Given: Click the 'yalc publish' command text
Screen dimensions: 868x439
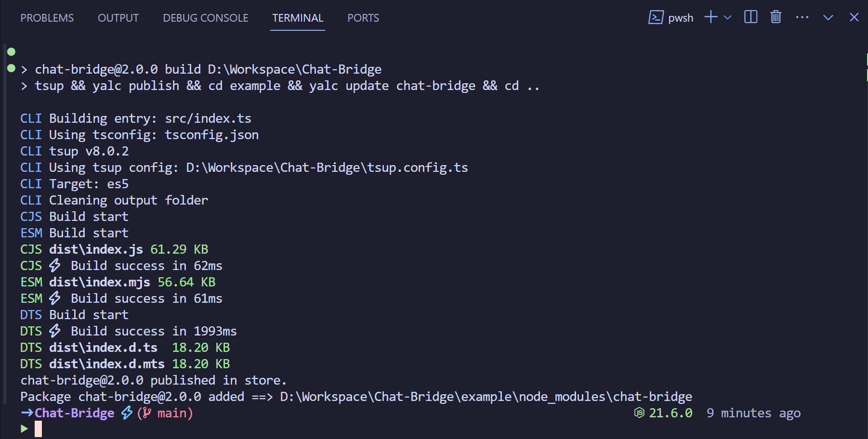Looking at the screenshot, I should click(x=136, y=86).
